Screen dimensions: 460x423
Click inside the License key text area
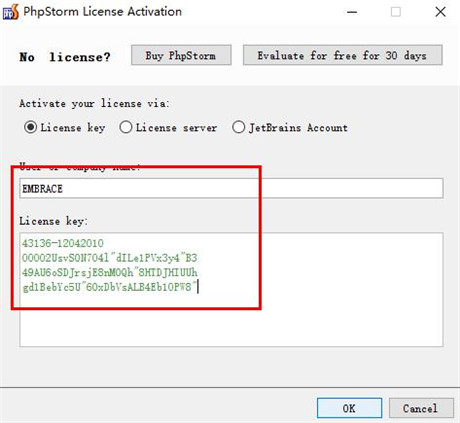pos(231,290)
